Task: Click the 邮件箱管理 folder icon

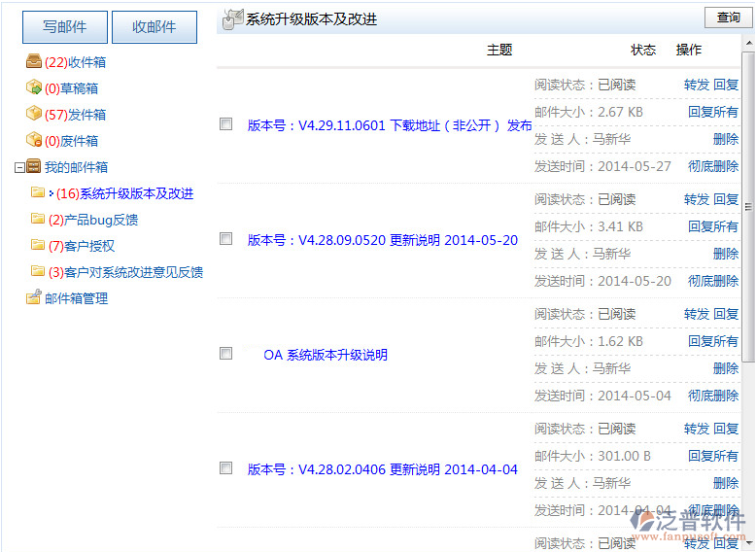Action: click(33, 298)
